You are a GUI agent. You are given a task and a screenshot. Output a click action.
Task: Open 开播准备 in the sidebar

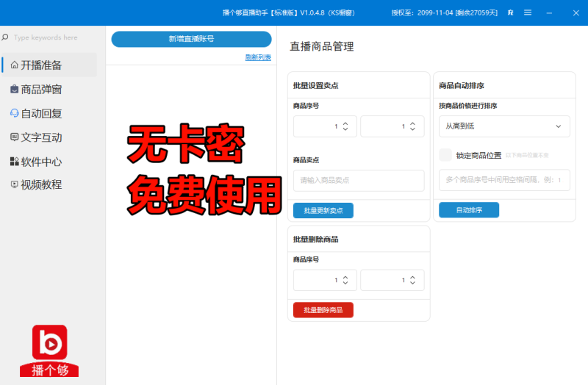(x=49, y=65)
